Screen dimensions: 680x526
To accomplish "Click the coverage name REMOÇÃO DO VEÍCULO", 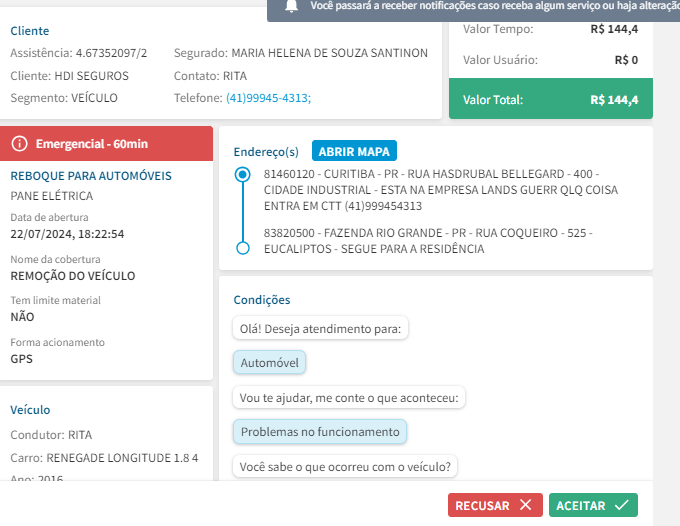I will click(x=73, y=276).
